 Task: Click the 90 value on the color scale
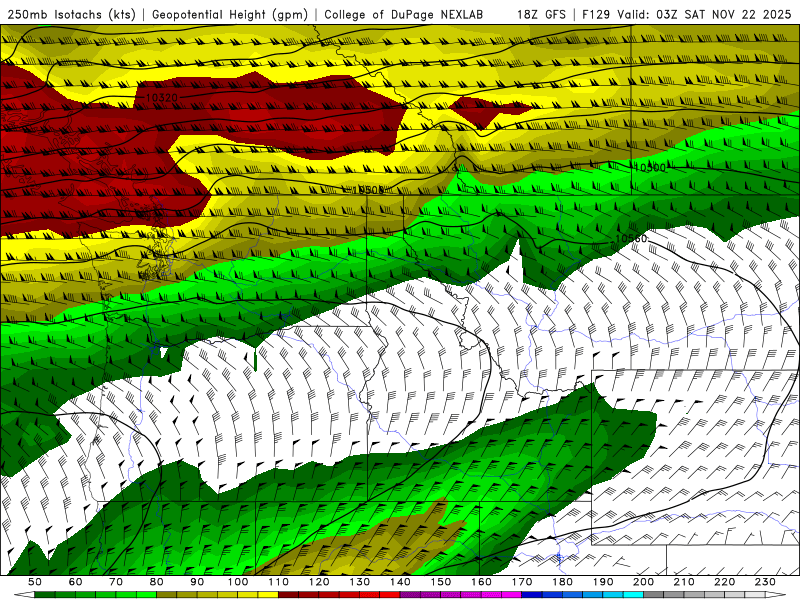(x=197, y=582)
